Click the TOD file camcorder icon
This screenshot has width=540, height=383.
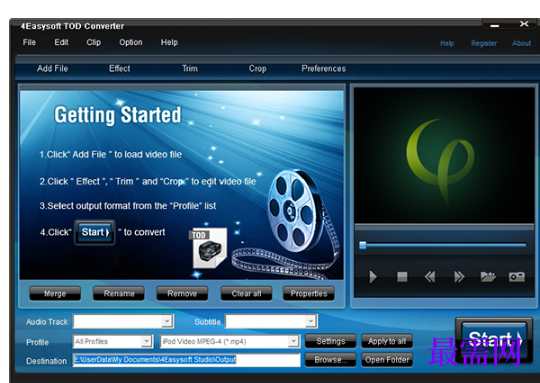pos(209,248)
